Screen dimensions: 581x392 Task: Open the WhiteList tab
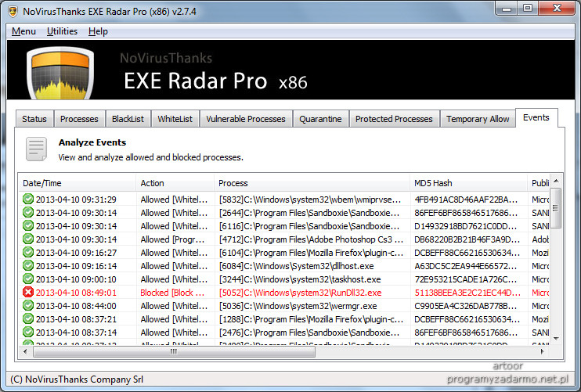click(x=175, y=119)
